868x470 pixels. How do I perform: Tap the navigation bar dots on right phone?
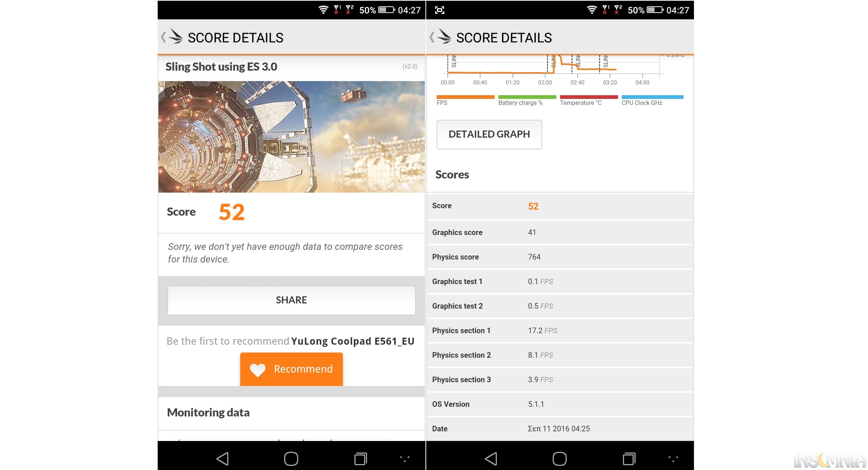coord(673,458)
